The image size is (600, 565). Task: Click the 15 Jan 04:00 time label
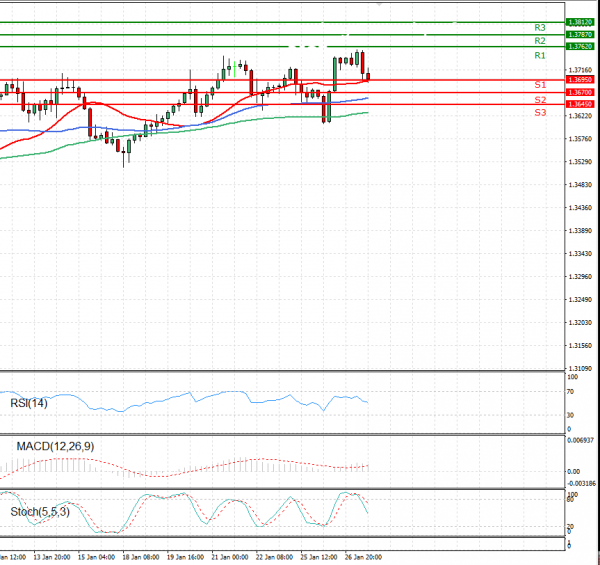pyautogui.click(x=96, y=557)
